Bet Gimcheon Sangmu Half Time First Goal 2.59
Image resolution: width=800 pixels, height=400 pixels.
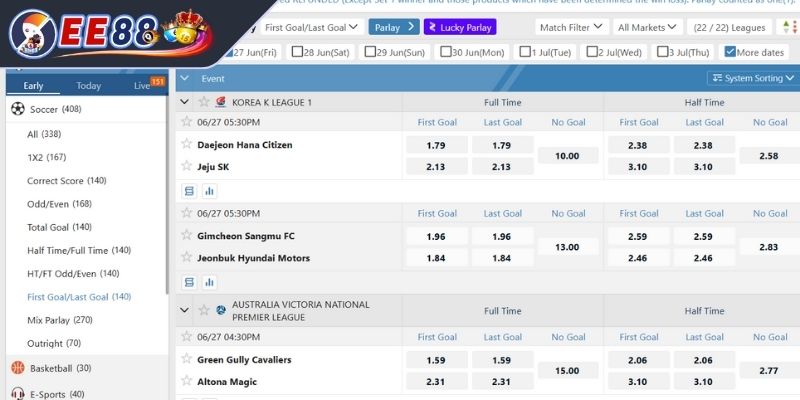(638, 236)
